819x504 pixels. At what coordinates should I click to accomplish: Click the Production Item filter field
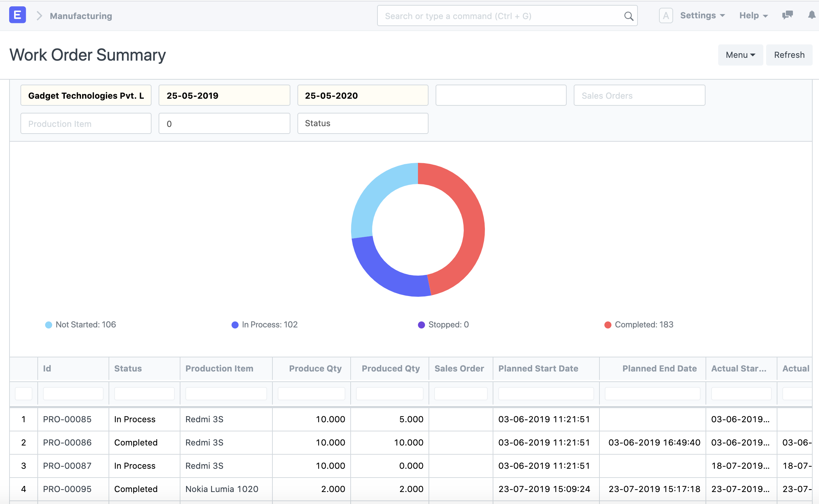tap(86, 123)
